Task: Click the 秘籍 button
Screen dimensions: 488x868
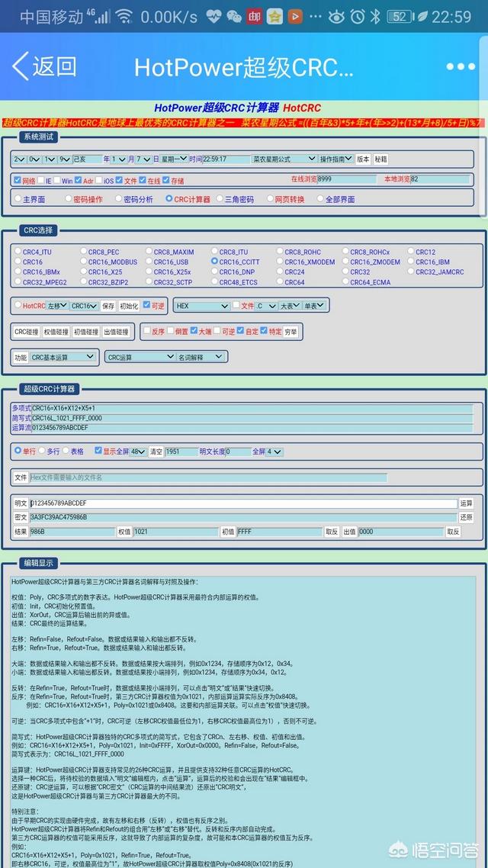Action: [x=380, y=159]
